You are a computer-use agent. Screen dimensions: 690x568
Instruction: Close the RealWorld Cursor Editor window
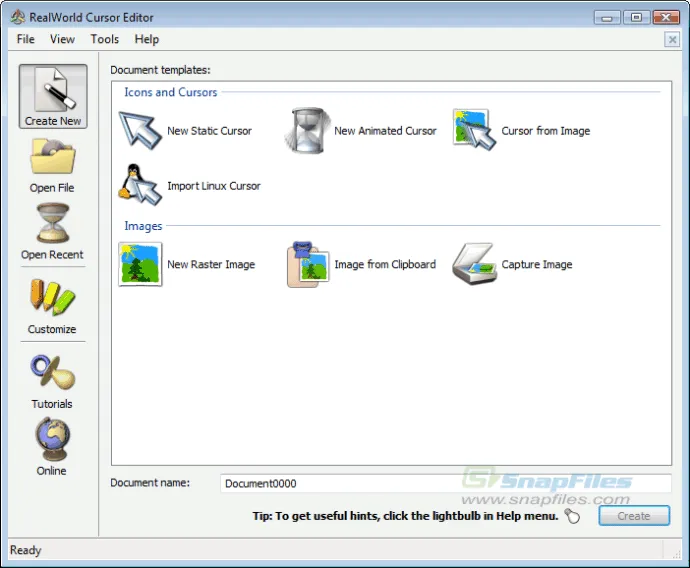[666, 18]
